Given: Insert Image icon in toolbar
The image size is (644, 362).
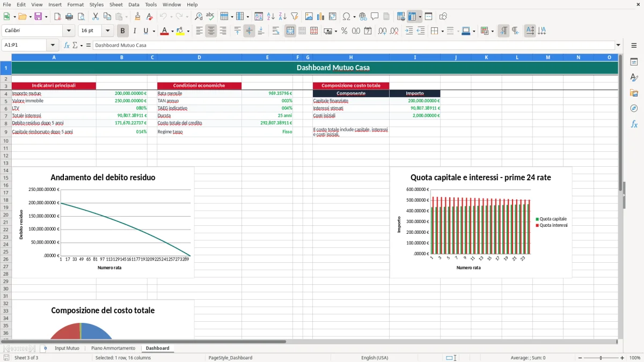Looking at the screenshot, I should (309, 17).
